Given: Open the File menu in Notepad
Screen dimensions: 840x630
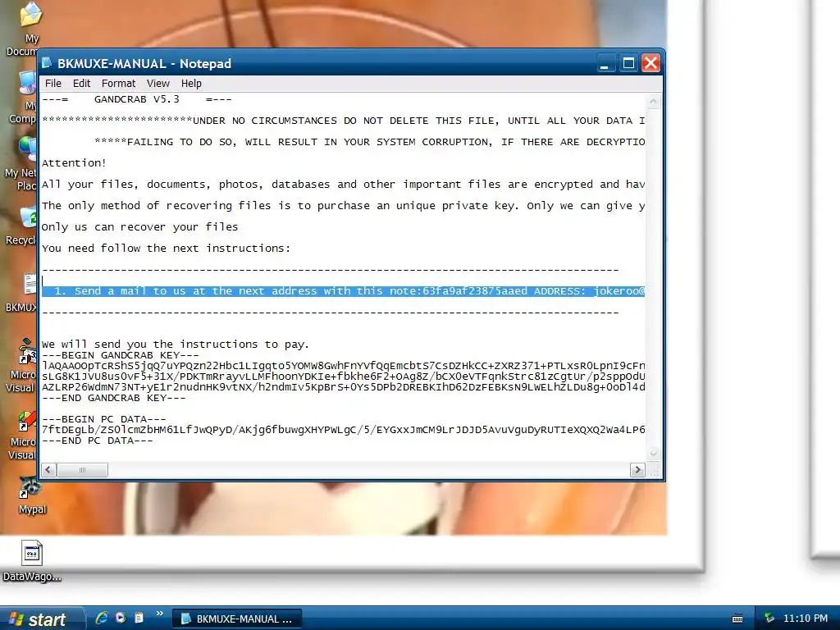Looking at the screenshot, I should pos(53,84).
